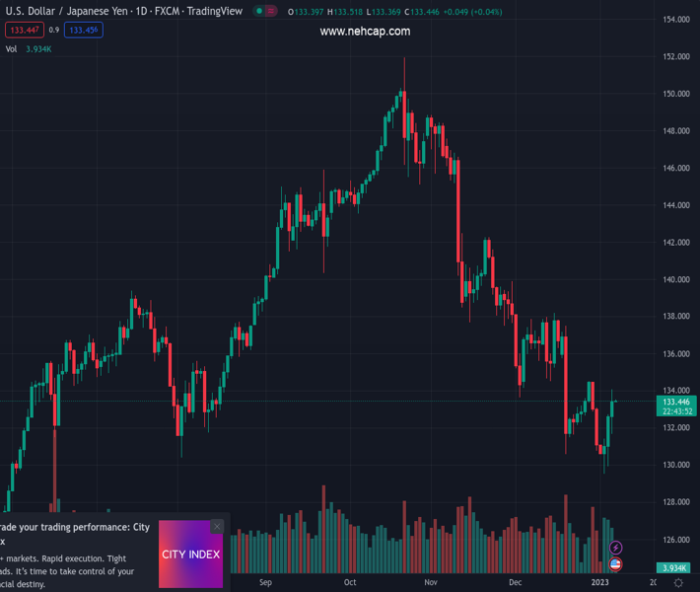Click the Oct label on time axis
Screen dimensions: 700x592
[x=350, y=583]
